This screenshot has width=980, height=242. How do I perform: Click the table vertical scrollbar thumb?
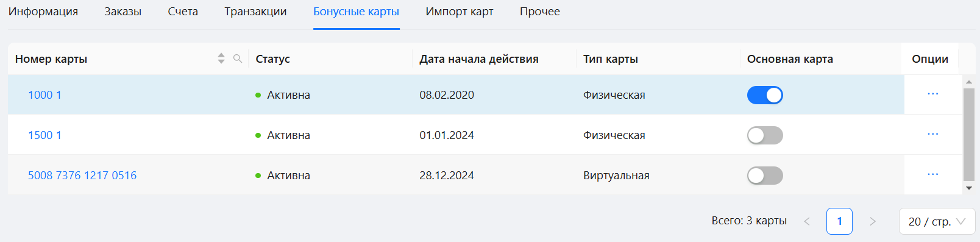(x=969, y=135)
